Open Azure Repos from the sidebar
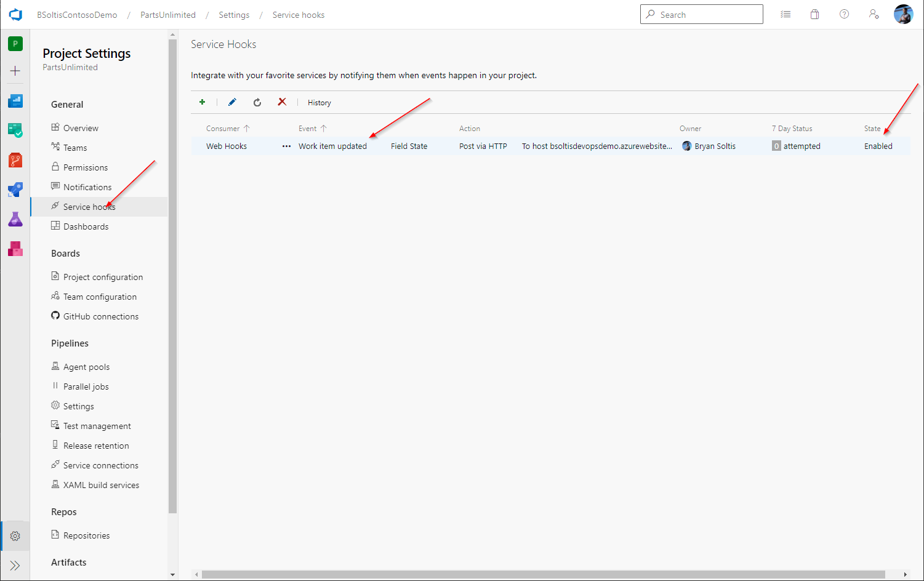 pyautogui.click(x=15, y=160)
